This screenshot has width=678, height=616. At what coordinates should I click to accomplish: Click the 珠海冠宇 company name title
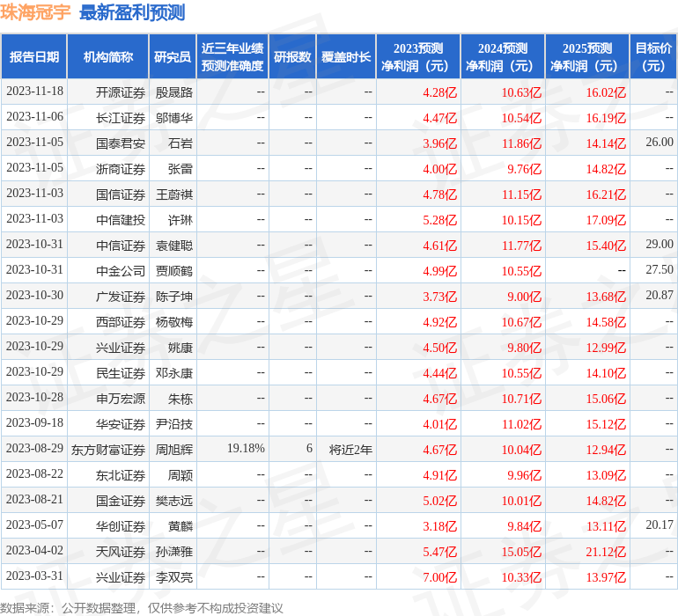click(x=36, y=13)
